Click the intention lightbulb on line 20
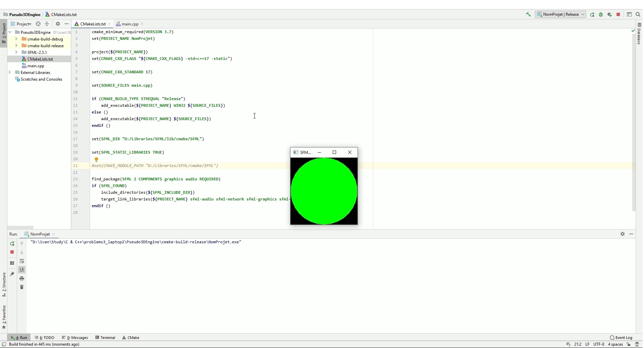Screen dimensions: 644x348 [96, 160]
